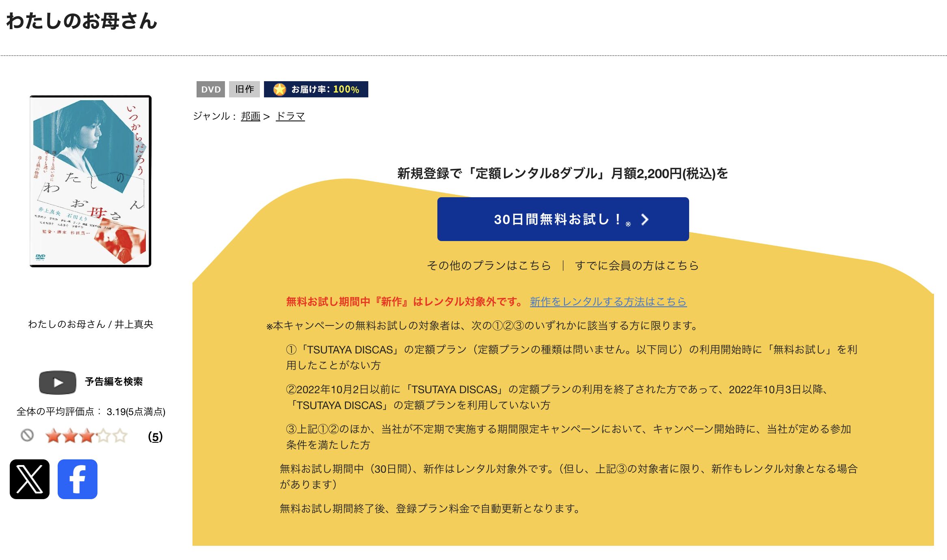Open the (5) review count link
This screenshot has height=560, width=947.
155,437
